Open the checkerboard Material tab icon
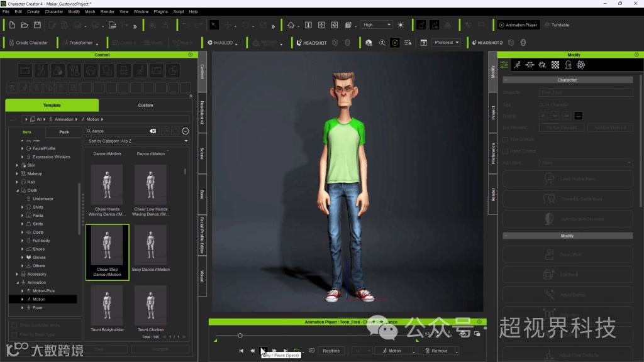Screen dimensions: 644x362 (555, 65)
